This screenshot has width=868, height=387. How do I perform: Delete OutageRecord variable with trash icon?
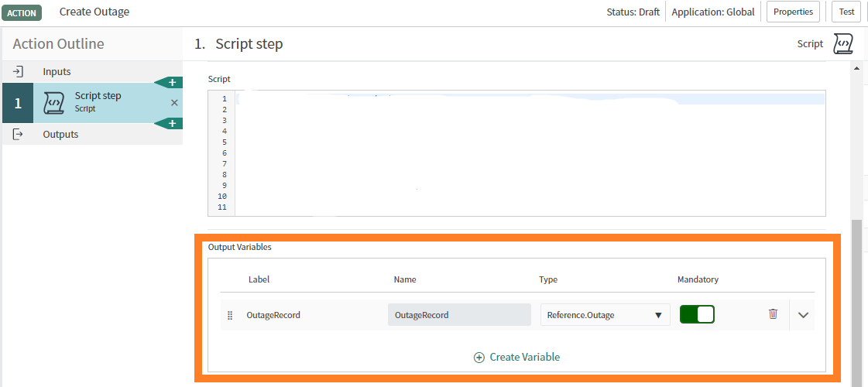(x=773, y=314)
